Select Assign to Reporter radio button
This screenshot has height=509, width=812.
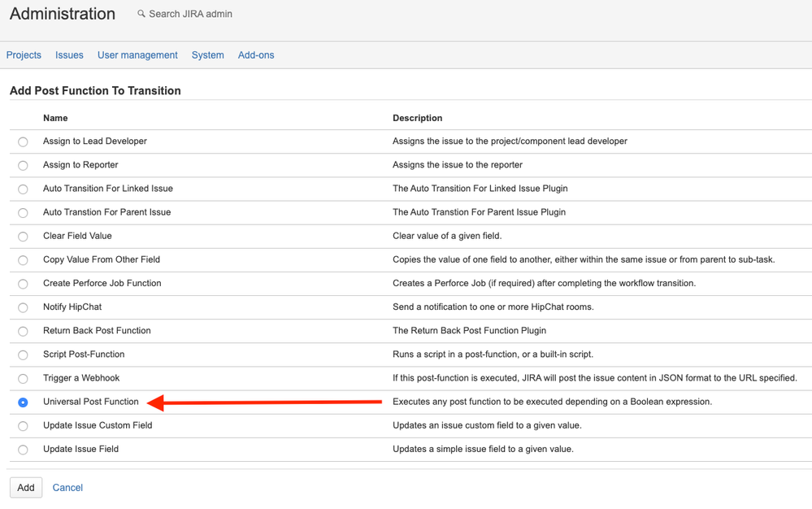tap(23, 166)
